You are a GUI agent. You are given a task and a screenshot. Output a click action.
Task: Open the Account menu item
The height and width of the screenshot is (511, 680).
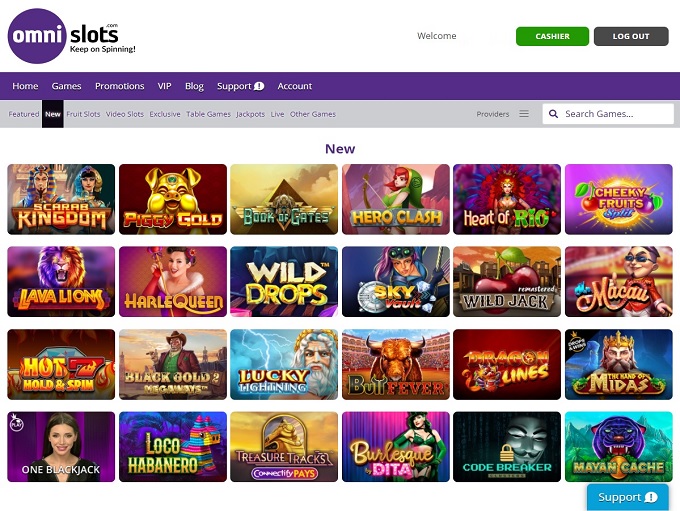click(x=295, y=86)
